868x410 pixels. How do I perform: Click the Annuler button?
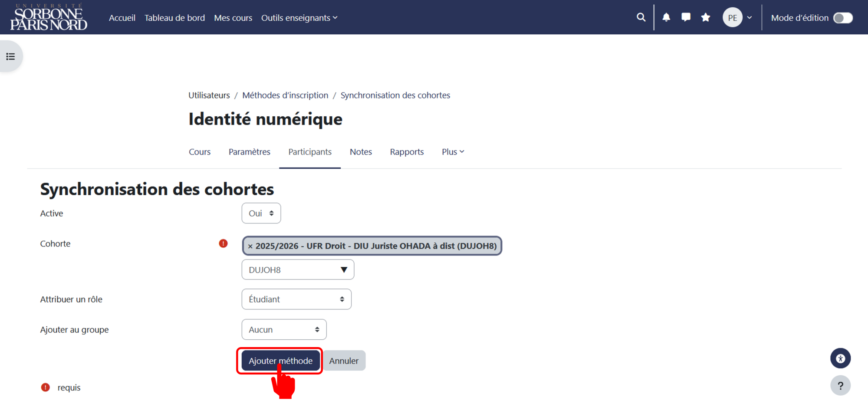click(344, 361)
